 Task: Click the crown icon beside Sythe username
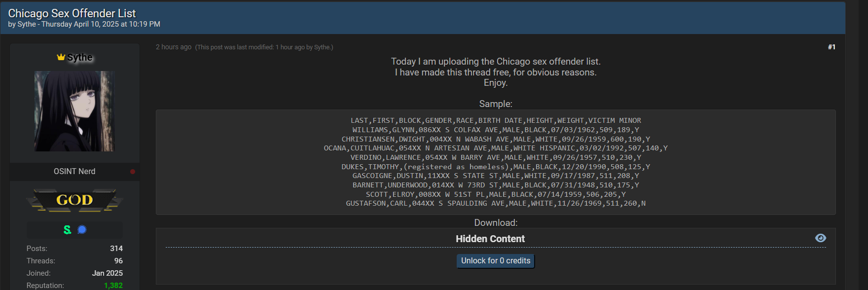click(x=61, y=57)
